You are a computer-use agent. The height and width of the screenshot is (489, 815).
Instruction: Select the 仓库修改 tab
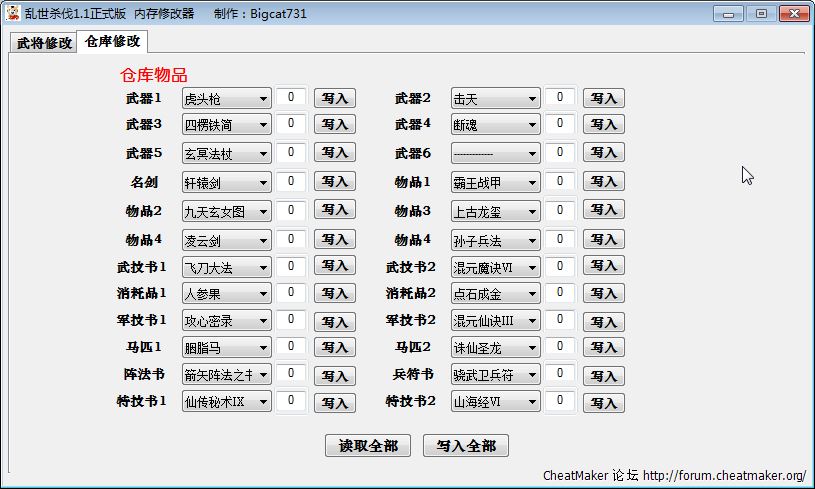(113, 41)
